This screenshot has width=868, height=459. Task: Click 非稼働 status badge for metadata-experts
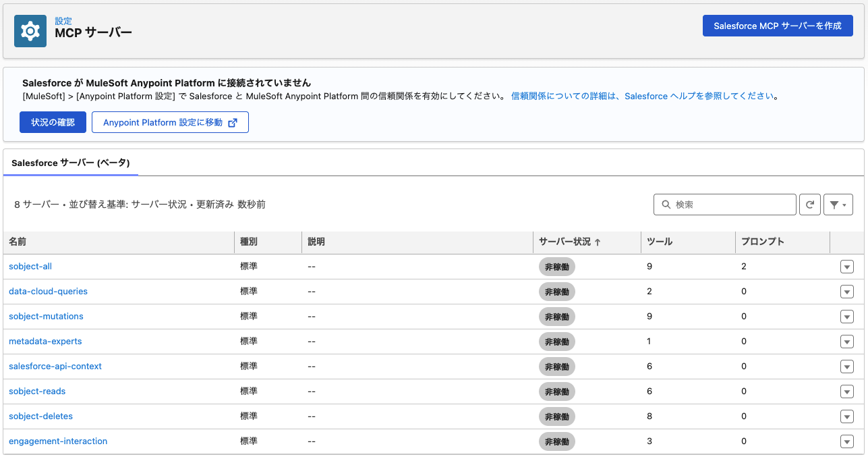click(x=557, y=342)
